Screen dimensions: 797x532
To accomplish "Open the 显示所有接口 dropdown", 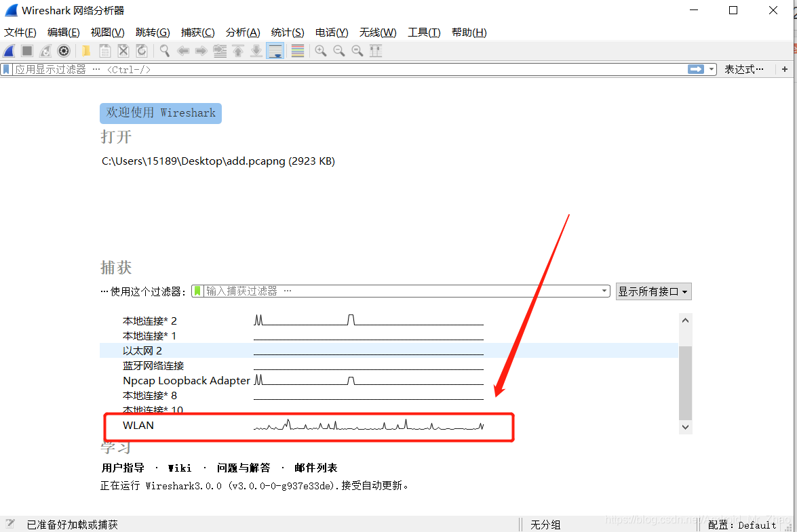I will tap(653, 291).
